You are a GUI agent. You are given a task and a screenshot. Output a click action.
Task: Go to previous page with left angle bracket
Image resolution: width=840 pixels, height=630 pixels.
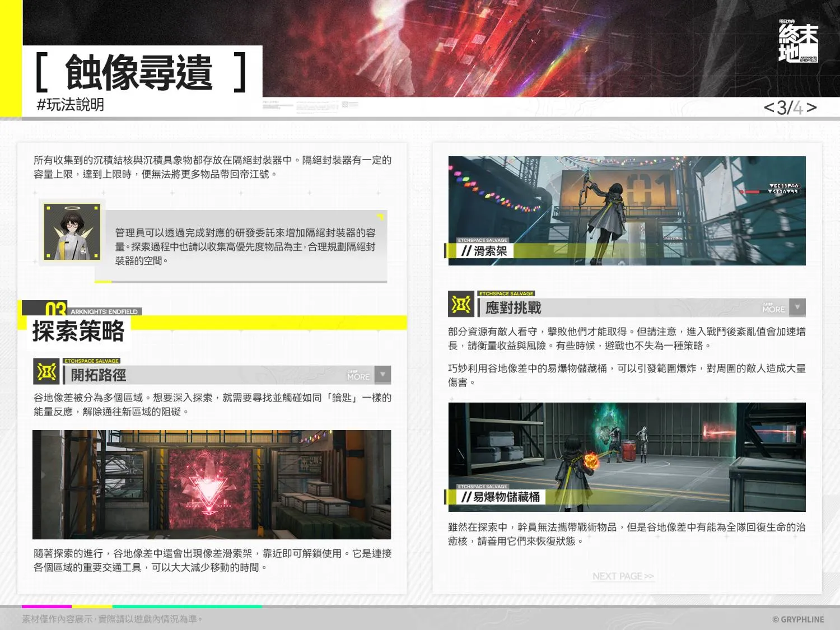point(769,107)
